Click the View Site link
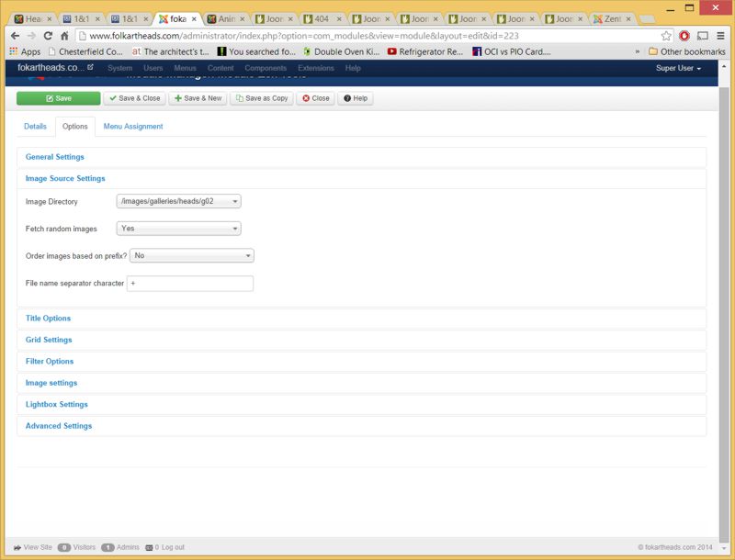Viewport: 735px width, 560px height. (33, 547)
